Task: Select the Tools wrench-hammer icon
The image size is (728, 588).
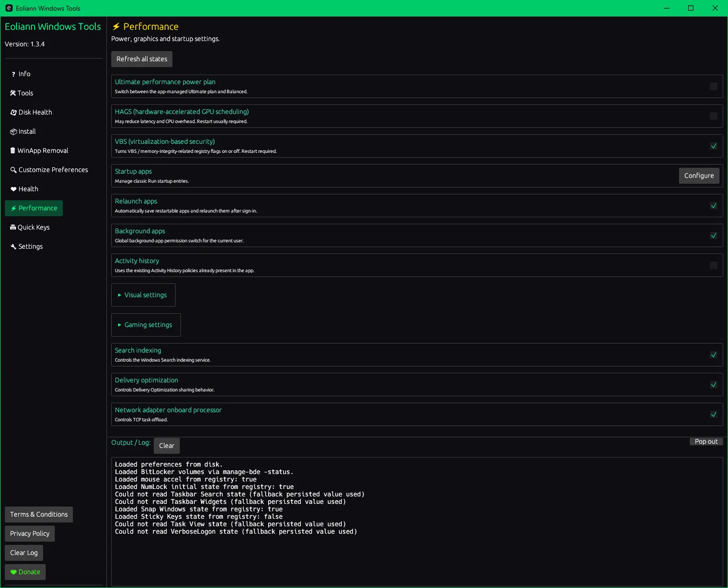Action: tap(13, 93)
